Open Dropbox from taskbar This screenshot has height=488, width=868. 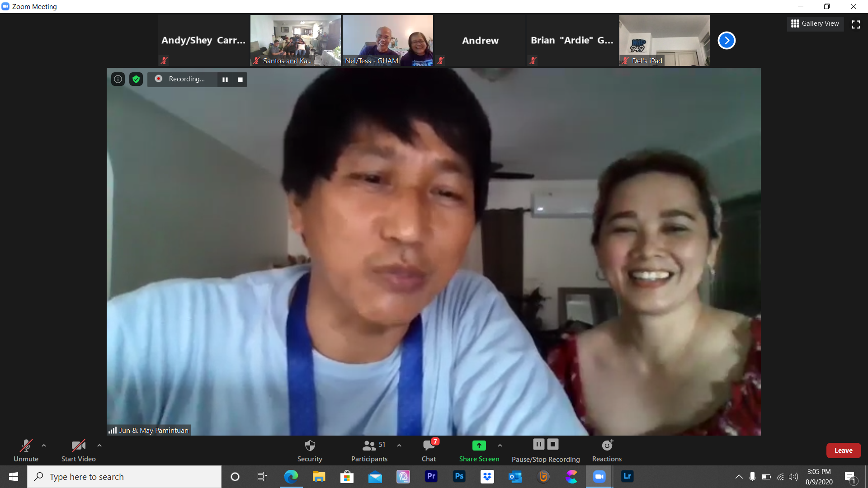tap(487, 477)
